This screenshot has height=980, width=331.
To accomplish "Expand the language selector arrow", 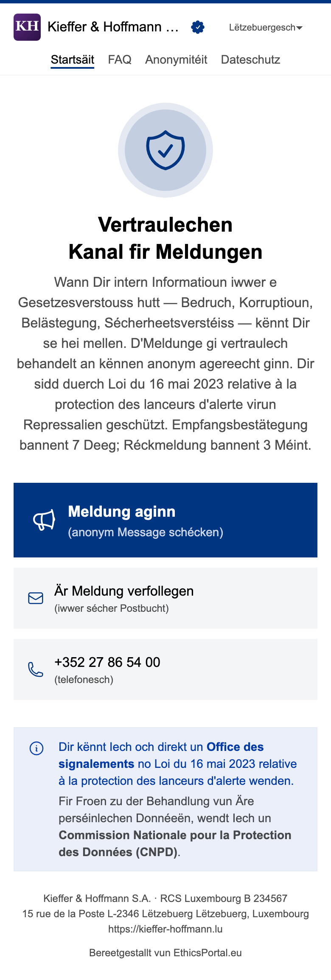I will pos(300,28).
